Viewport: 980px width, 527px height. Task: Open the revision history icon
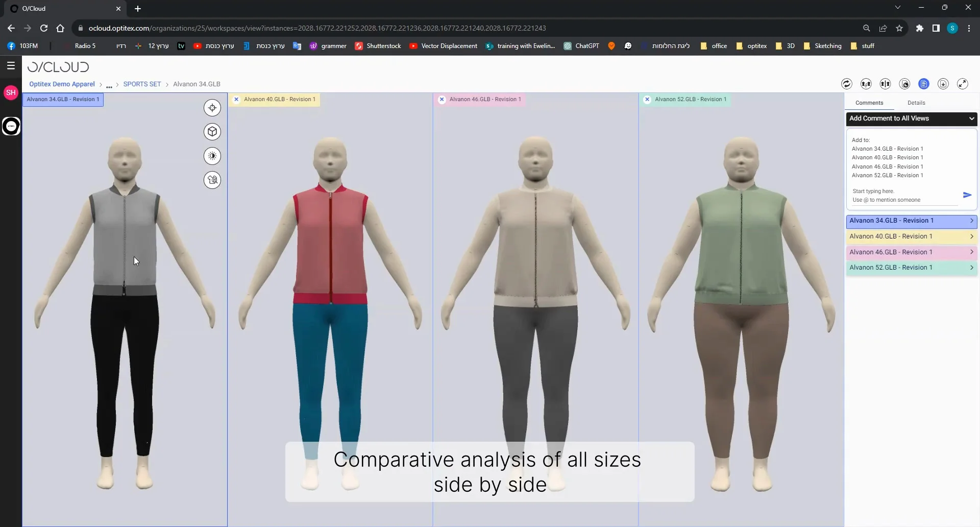(x=904, y=84)
